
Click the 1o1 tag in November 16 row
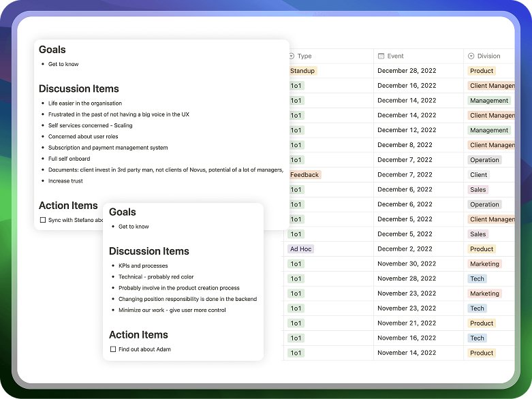click(296, 338)
